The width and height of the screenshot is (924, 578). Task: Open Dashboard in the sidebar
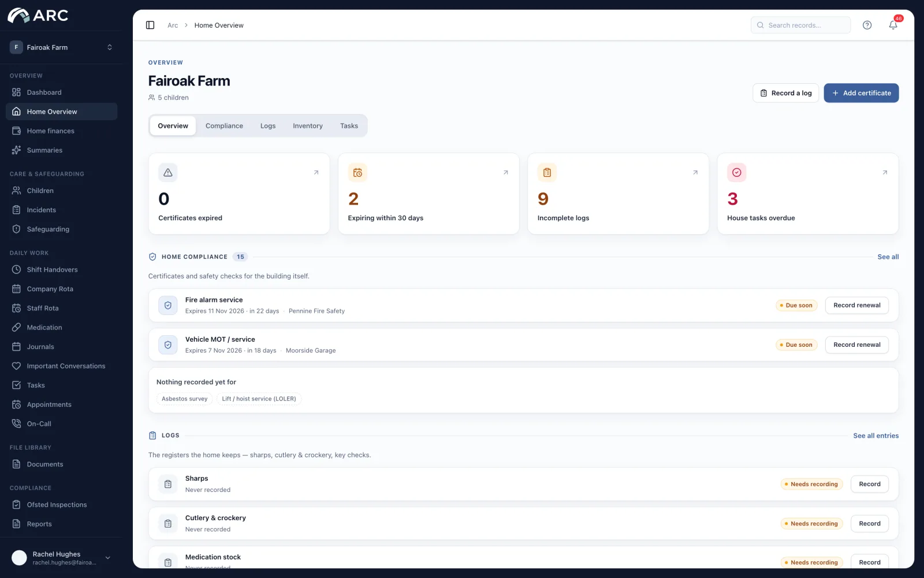pos(61,92)
